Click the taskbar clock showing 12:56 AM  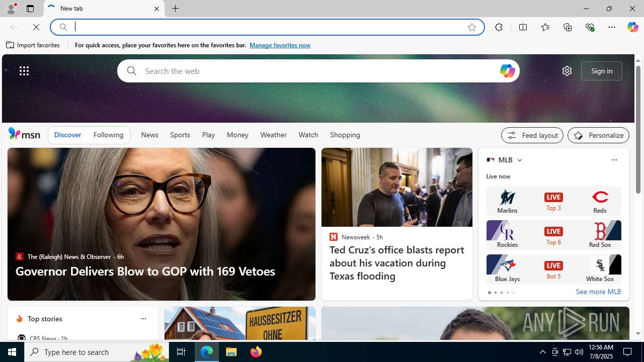click(600, 352)
